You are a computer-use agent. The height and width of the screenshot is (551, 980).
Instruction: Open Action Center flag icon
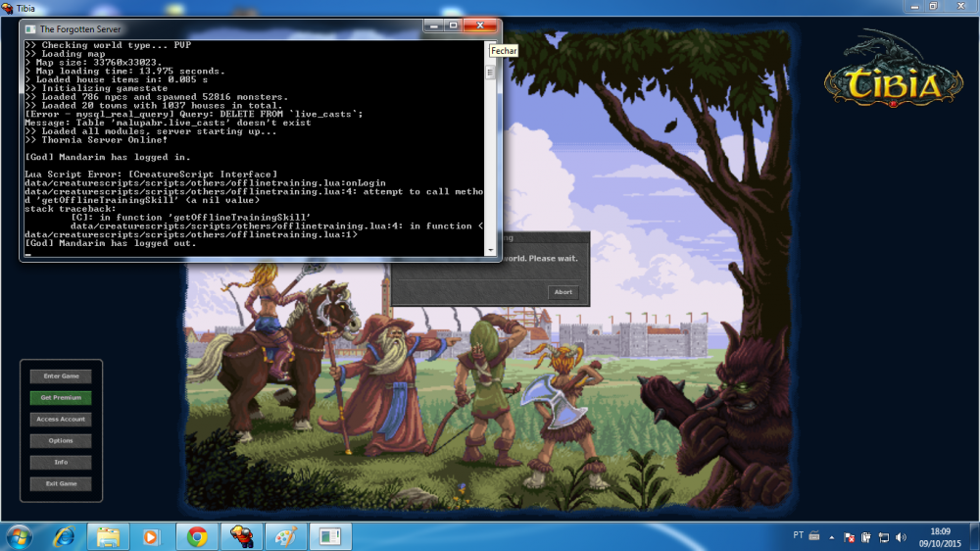click(x=849, y=537)
